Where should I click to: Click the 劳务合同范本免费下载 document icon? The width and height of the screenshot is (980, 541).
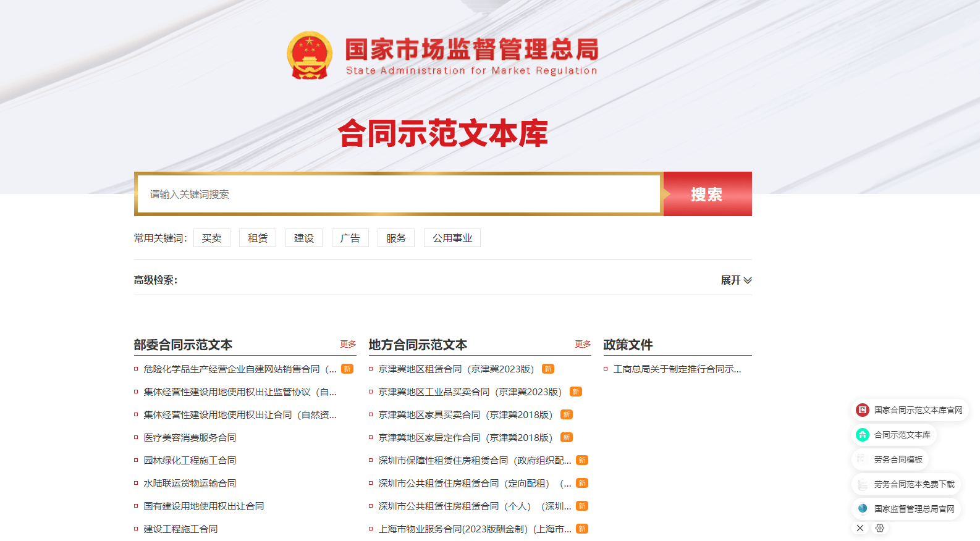pyautogui.click(x=863, y=484)
